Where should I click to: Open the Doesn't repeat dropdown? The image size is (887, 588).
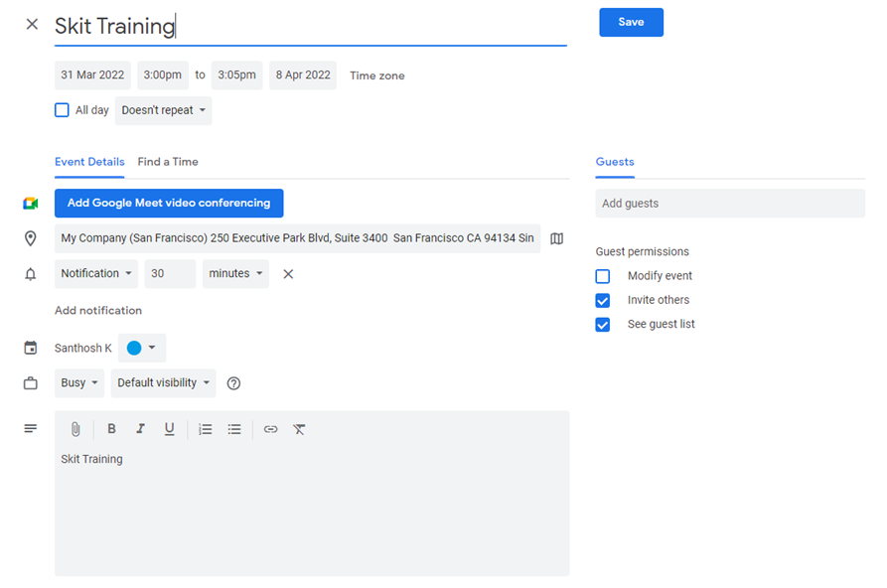[164, 110]
